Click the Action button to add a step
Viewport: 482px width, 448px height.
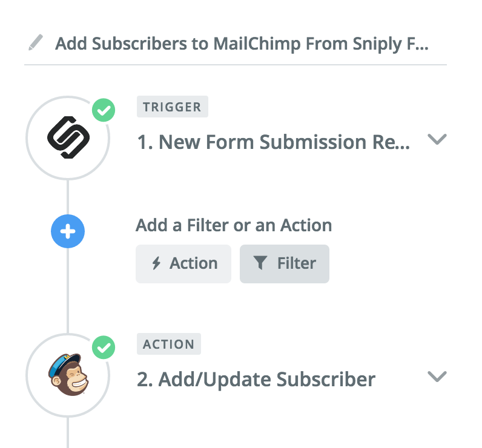point(183,263)
